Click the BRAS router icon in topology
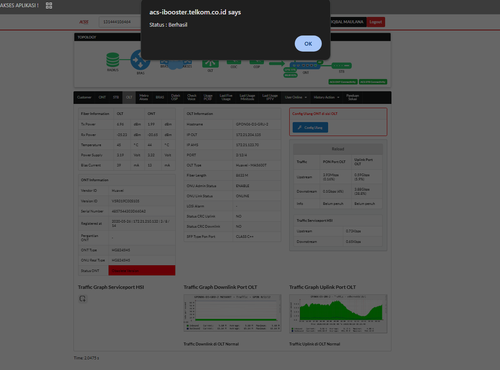 (x=140, y=60)
